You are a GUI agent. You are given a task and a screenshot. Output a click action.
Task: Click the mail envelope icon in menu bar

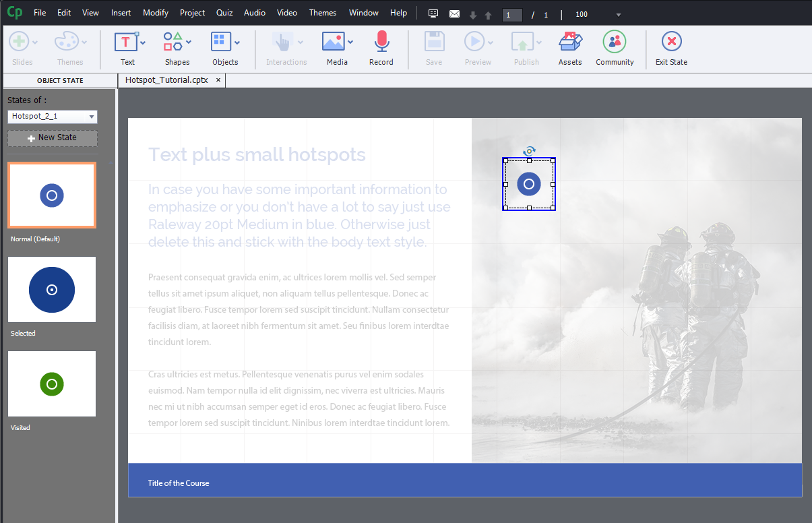click(x=454, y=14)
